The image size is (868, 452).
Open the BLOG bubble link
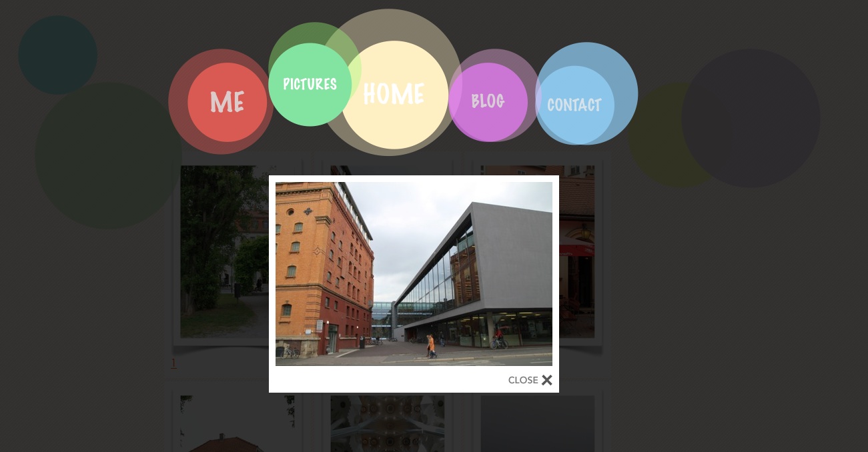tap(488, 102)
